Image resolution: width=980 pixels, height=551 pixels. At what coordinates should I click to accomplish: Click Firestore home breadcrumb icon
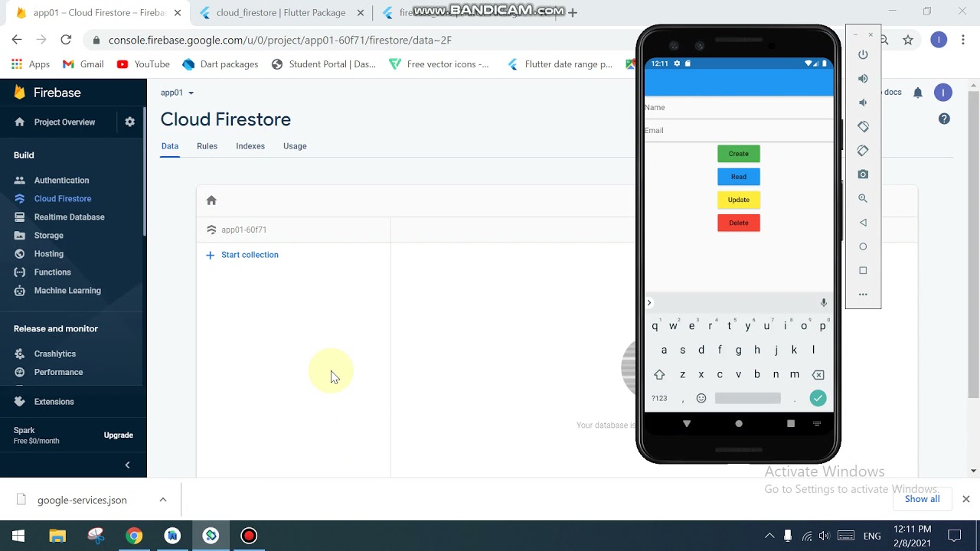[211, 201]
